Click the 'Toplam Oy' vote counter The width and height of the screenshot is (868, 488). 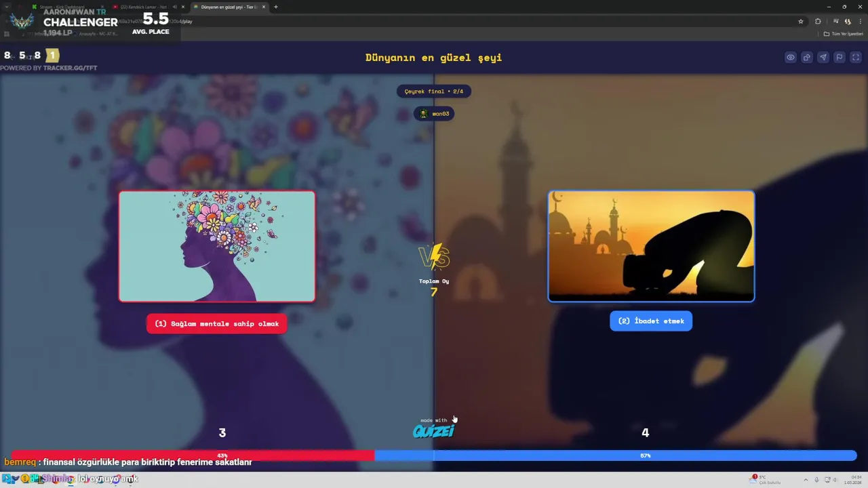434,287
